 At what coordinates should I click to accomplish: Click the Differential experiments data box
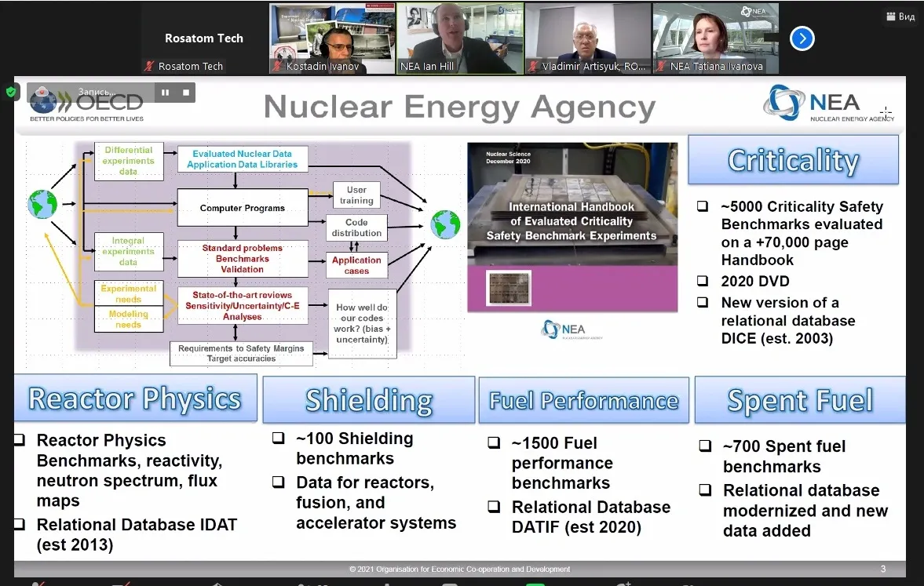129,161
